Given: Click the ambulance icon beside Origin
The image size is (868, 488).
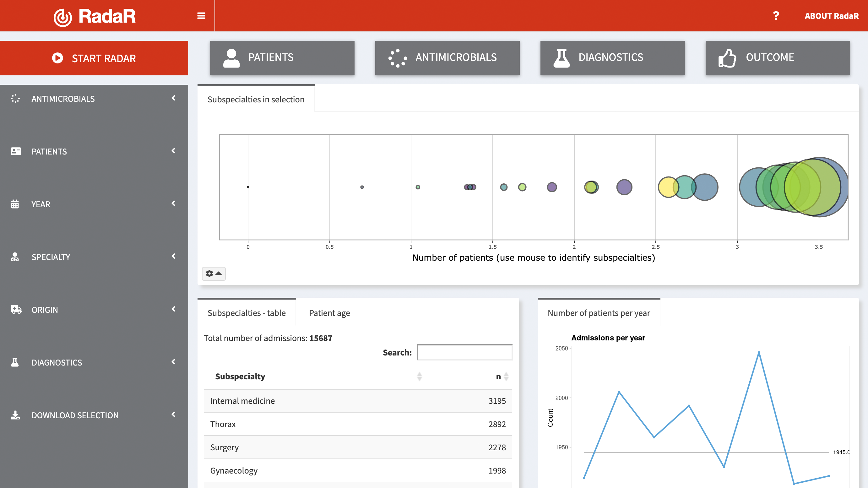Looking at the screenshot, I should tap(16, 309).
